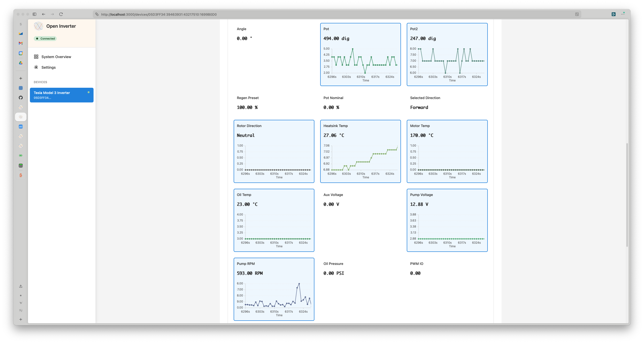The height and width of the screenshot is (343, 644).
Task: Toggle the browser sidebar panel icon
Action: coord(34,14)
